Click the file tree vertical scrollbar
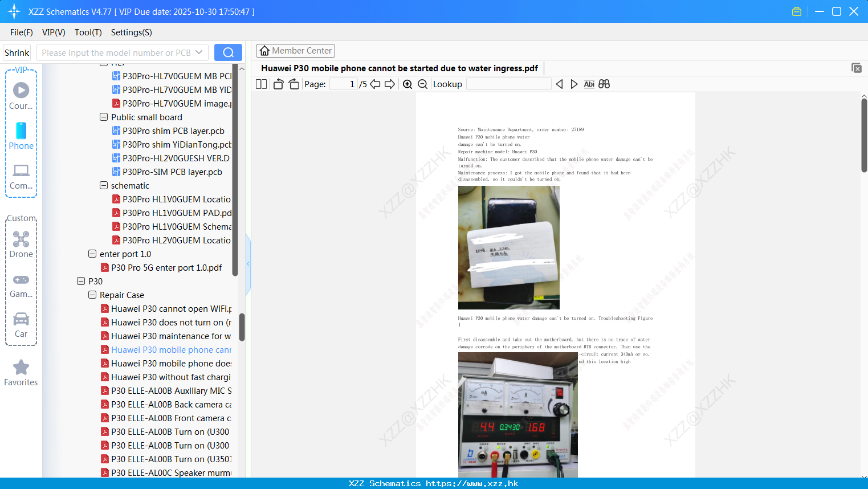Image resolution: width=868 pixels, height=489 pixels. pos(242,327)
